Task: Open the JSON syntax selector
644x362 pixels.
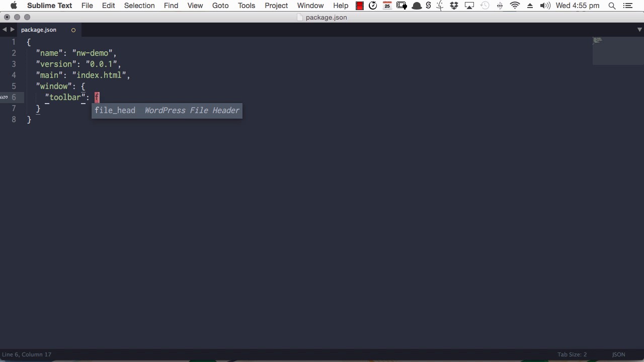Action: pos(618,354)
